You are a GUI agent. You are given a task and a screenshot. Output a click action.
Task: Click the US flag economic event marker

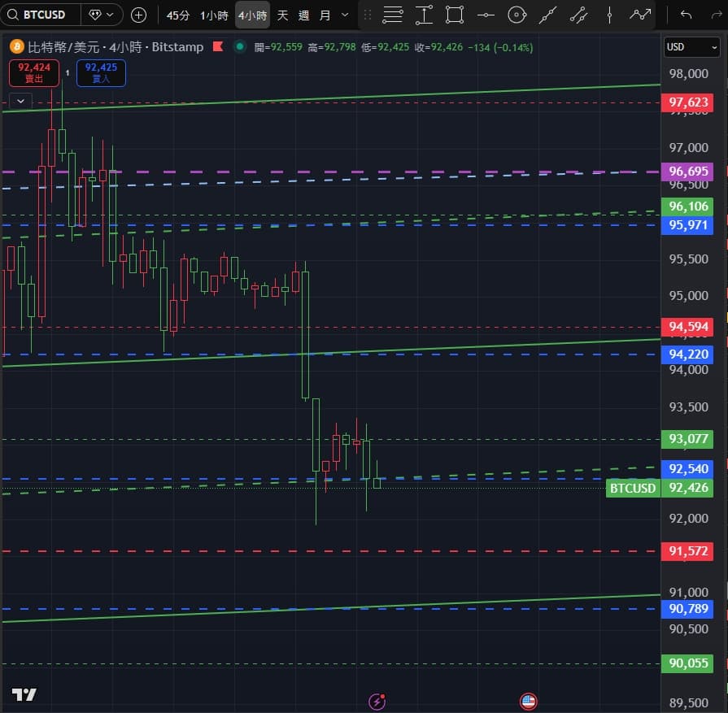(x=529, y=702)
